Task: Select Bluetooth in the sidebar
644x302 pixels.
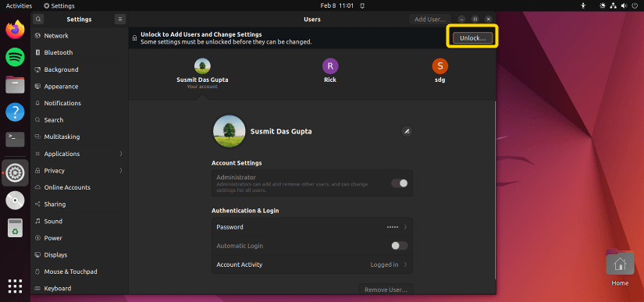Action: pyautogui.click(x=80, y=52)
